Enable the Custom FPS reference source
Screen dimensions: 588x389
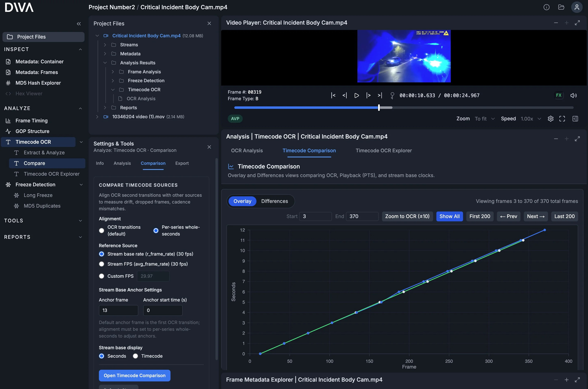point(102,276)
